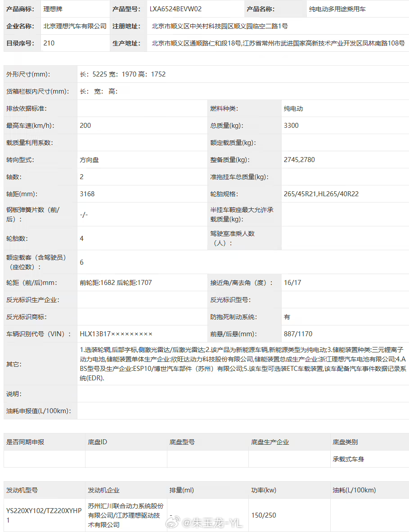This screenshot has width=409, height=532.
Task: Click motor model YS220XY102/TZ220XYHP1
Action: [x=44, y=515]
